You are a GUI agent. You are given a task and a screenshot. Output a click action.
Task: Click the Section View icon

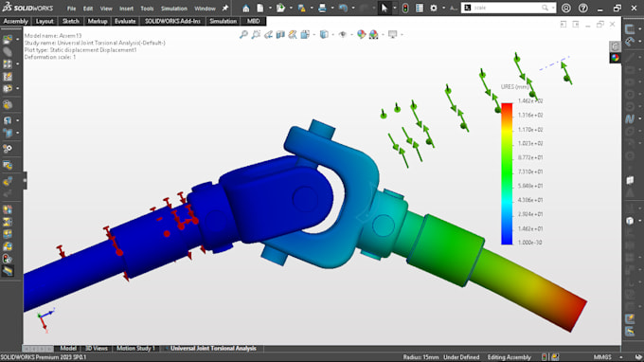280,34
